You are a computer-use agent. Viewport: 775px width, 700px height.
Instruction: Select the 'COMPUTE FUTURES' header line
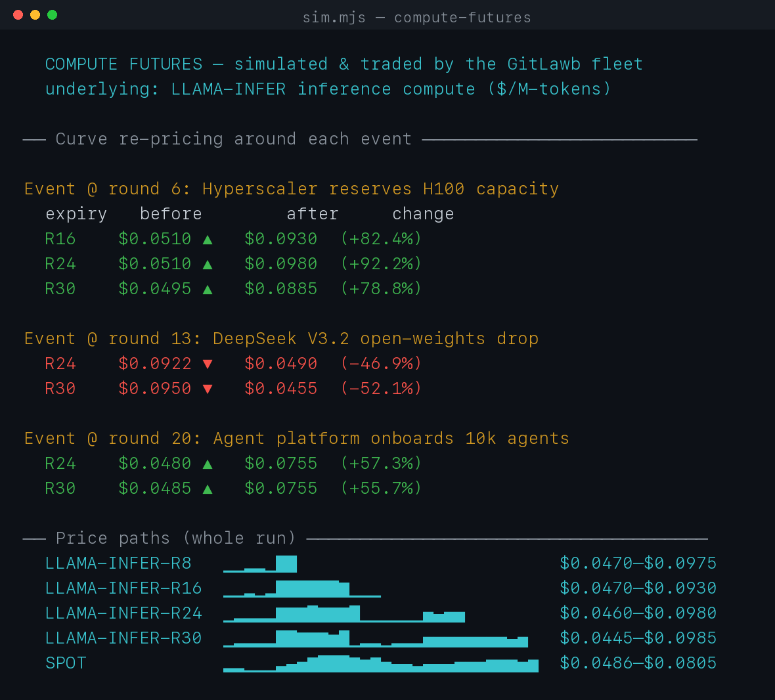point(344,64)
